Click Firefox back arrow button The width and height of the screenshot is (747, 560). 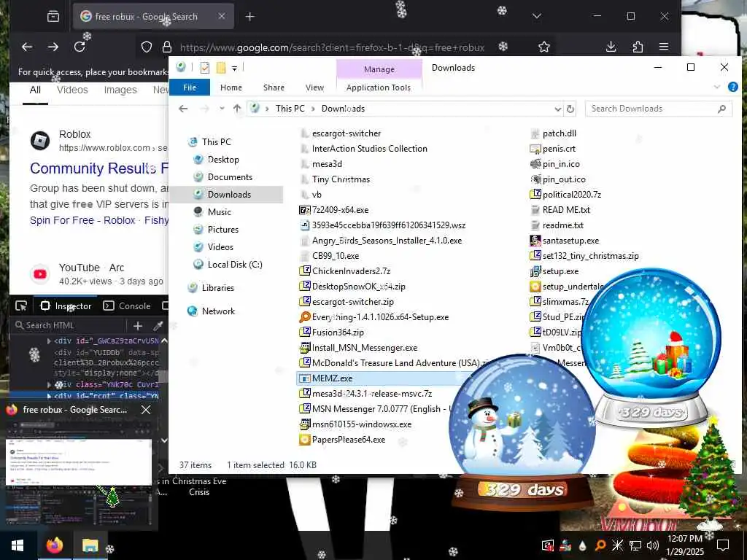coord(27,47)
